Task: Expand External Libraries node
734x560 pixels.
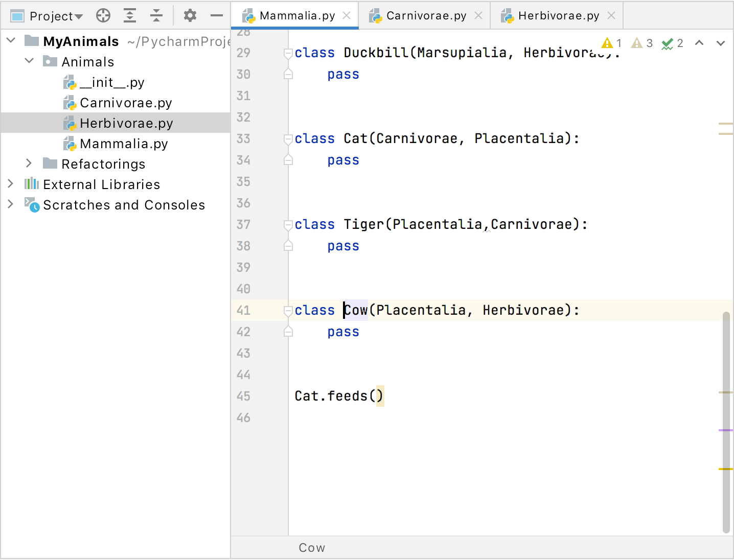Action: point(10,184)
